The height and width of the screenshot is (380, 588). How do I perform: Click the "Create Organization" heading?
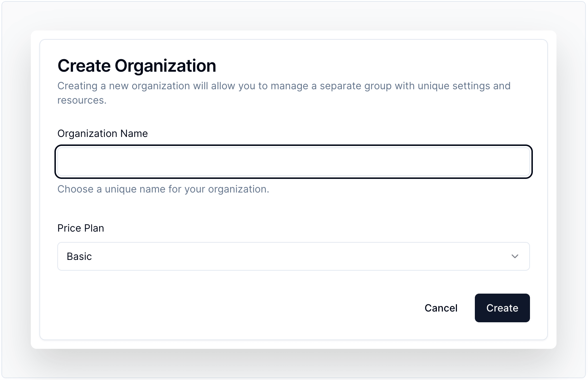coord(137,66)
